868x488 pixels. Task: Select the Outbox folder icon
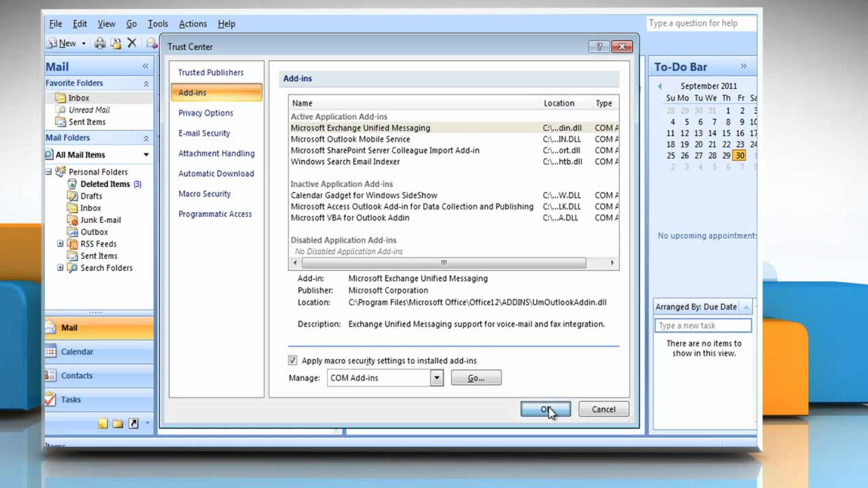click(73, 232)
